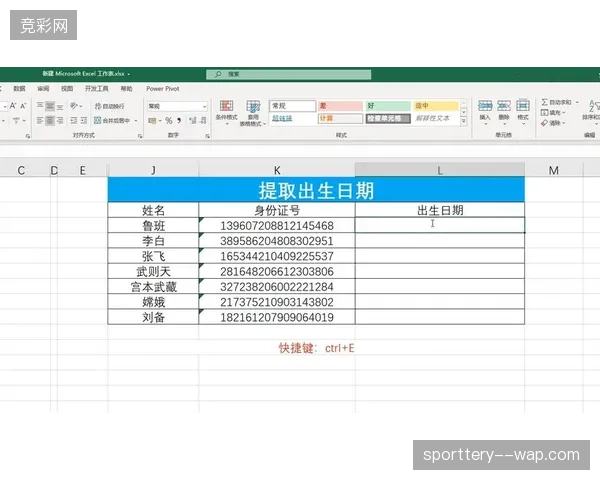Expand the Fill dropdown arrow
Viewport: 600px width, 480px height.
pyautogui.click(x=563, y=113)
